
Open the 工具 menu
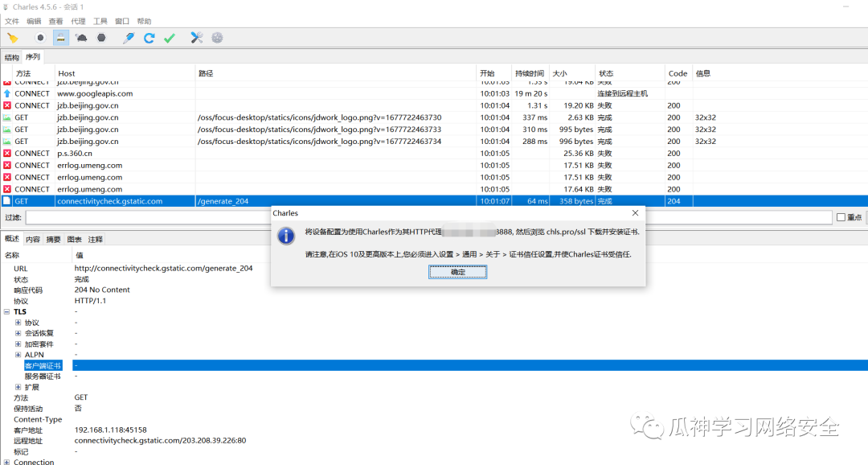pyautogui.click(x=100, y=21)
